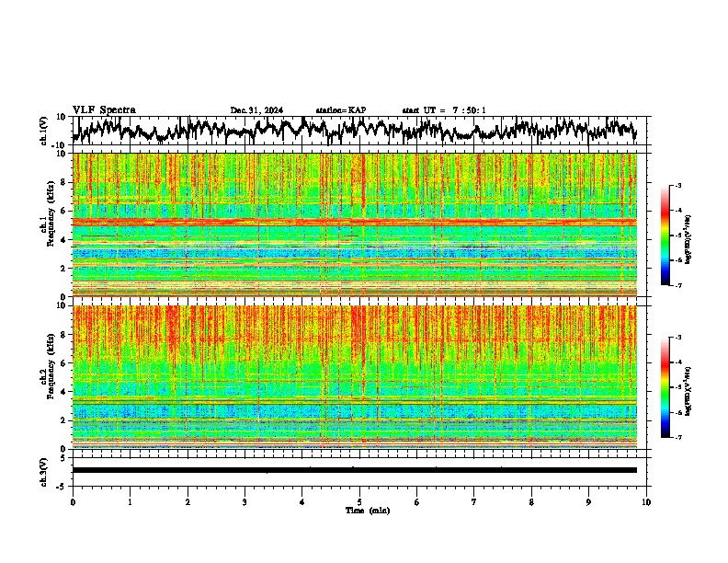Click the ch.1 voltage waveform plot

(355, 131)
